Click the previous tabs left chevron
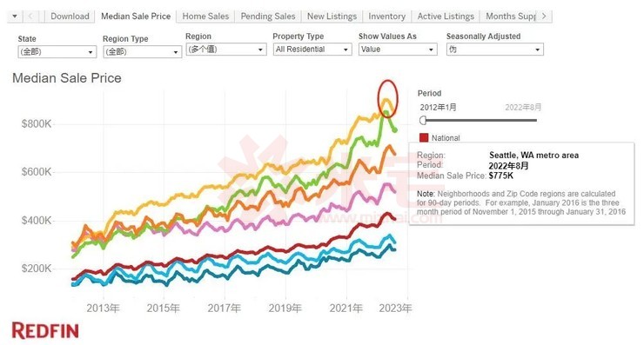Image resolution: width=644 pixels, height=345 pixels. (30, 17)
